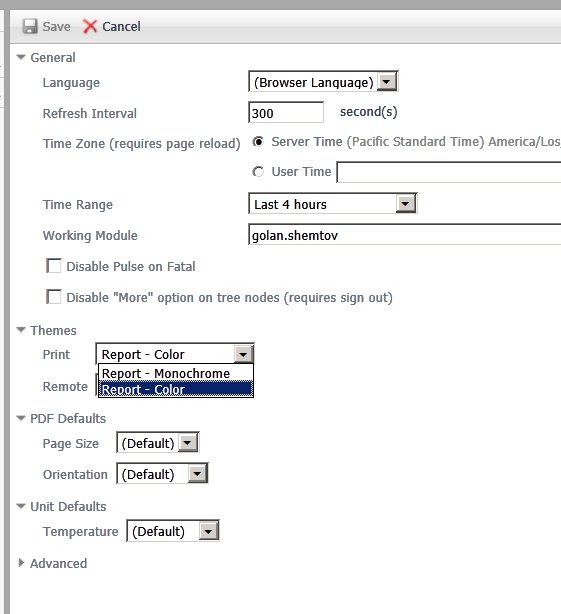This screenshot has width=561, height=614.
Task: Open the Temperature unit dropdown
Action: pyautogui.click(x=173, y=531)
